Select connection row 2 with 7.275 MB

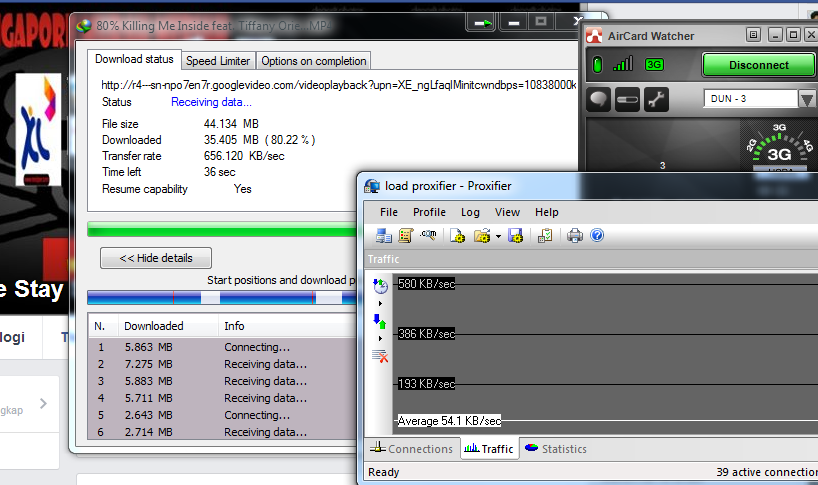(x=223, y=364)
